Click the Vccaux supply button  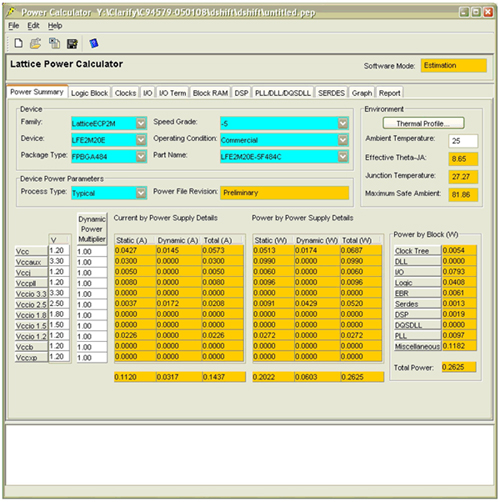pos(31,262)
